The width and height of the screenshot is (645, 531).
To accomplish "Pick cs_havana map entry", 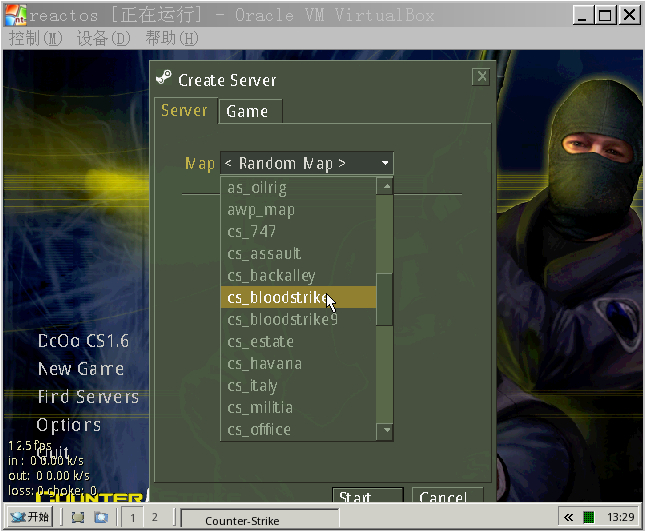I will click(x=298, y=364).
